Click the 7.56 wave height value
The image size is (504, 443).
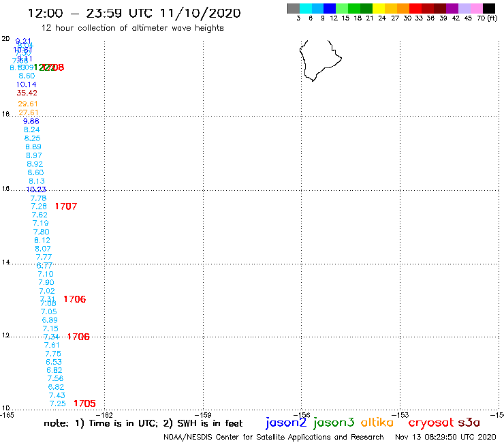point(55,379)
